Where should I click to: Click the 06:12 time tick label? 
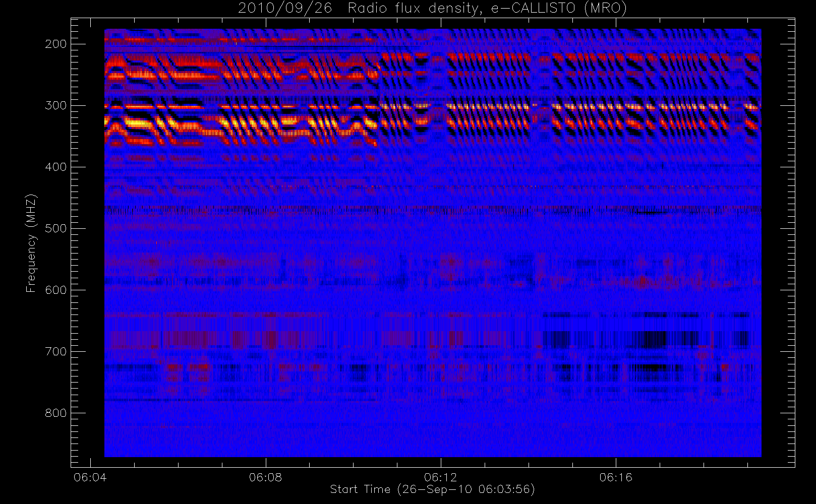tap(440, 477)
